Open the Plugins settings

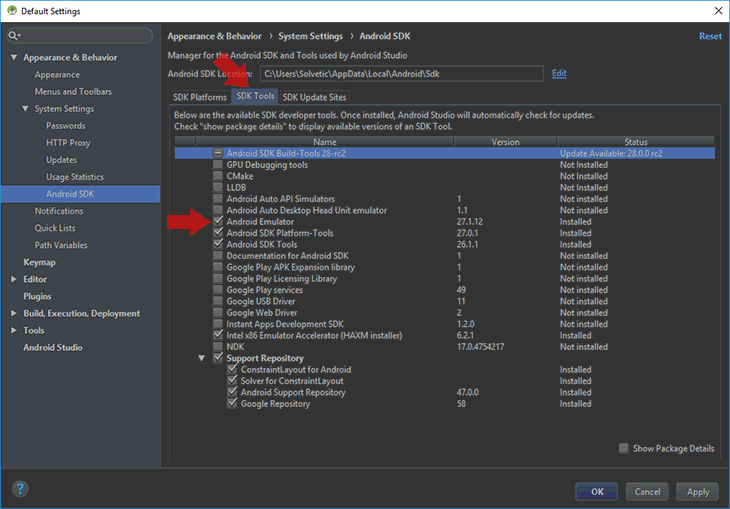37,296
